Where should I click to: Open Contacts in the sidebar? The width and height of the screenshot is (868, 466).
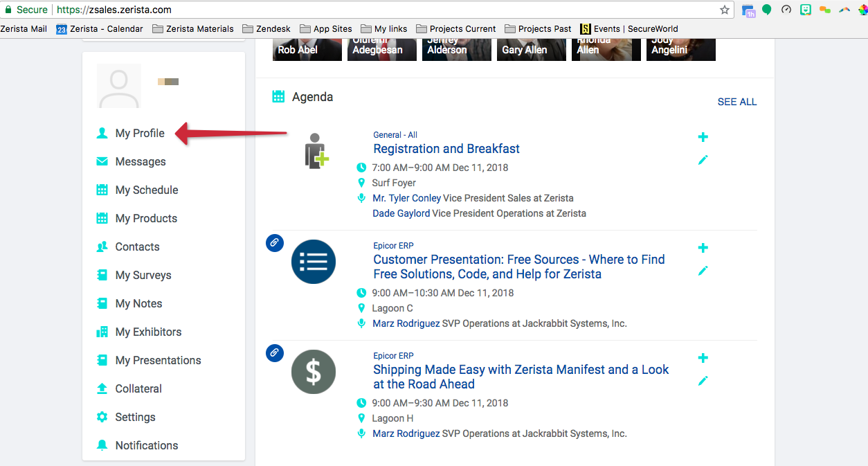pos(137,247)
